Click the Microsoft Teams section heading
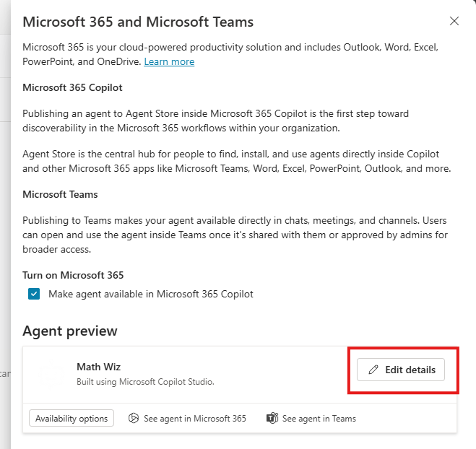This screenshot has width=476, height=449. tap(60, 194)
